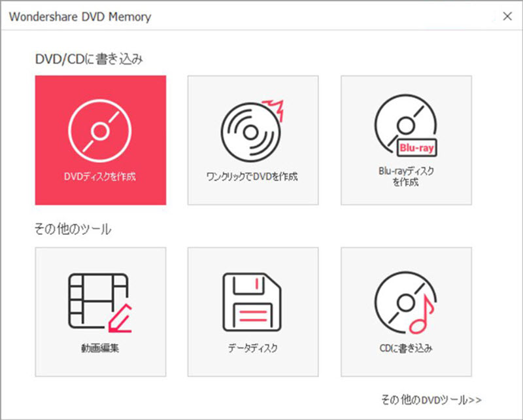Screen dimensions: 523x420
Task: Select the DVDディスクを作成 label
Action: click(100, 177)
